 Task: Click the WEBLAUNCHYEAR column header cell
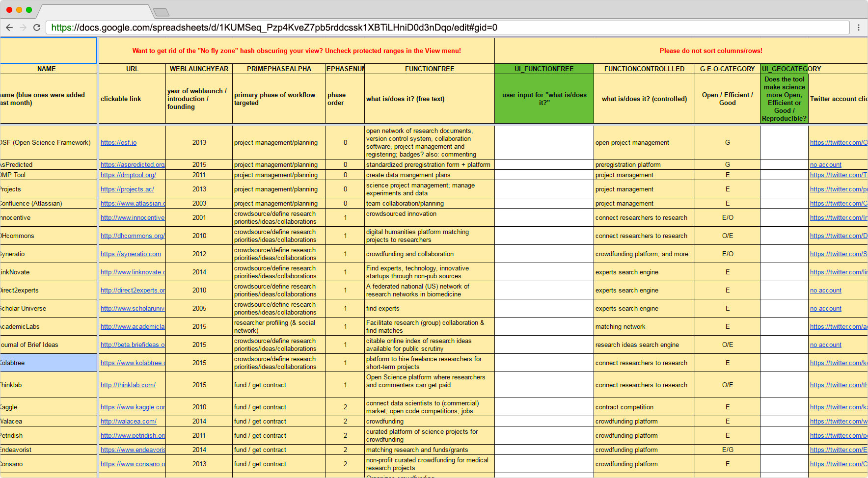[x=199, y=69]
